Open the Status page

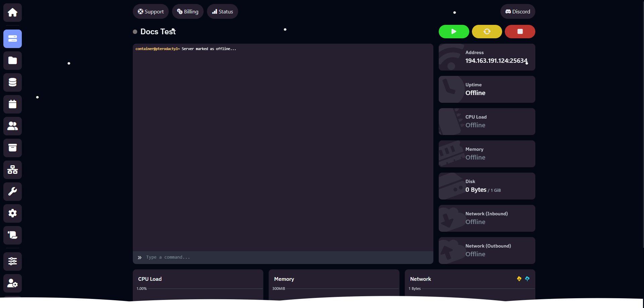pyautogui.click(x=222, y=11)
